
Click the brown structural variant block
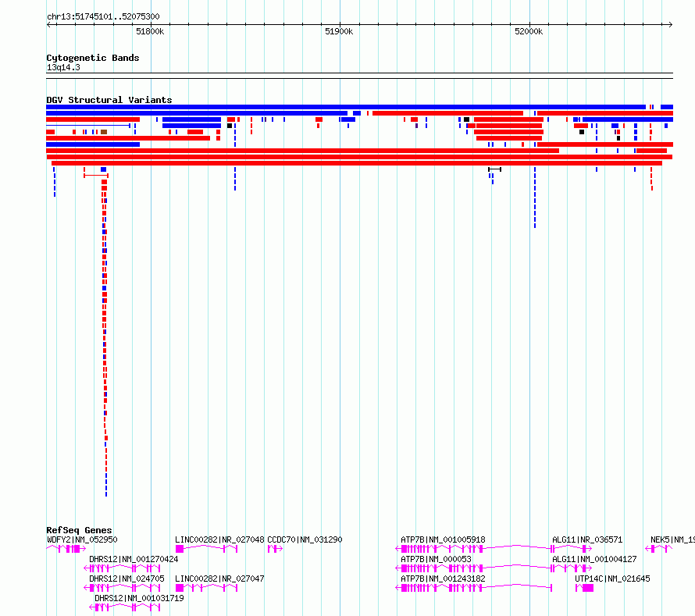[x=104, y=132]
